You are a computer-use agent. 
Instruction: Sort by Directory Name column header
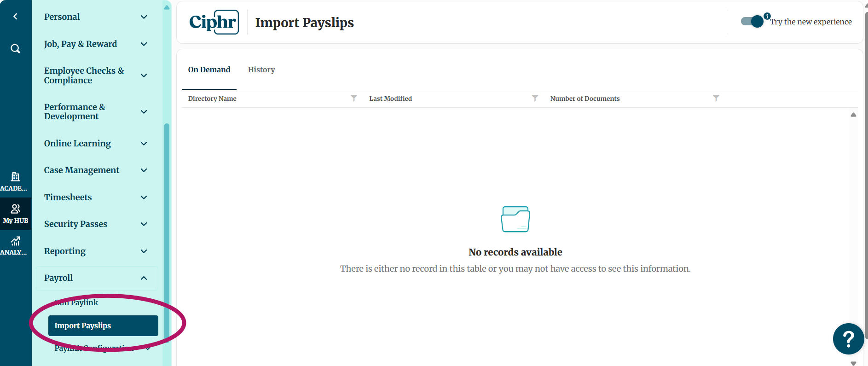tap(212, 99)
